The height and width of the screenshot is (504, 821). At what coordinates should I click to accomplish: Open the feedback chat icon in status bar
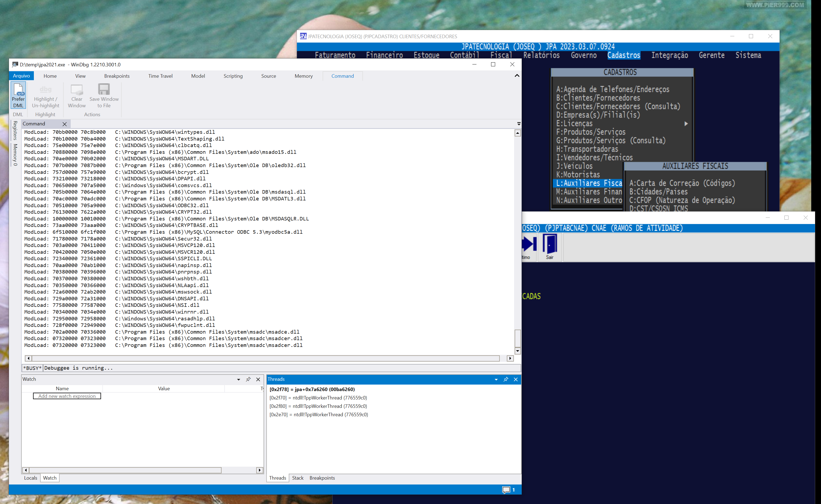click(506, 490)
